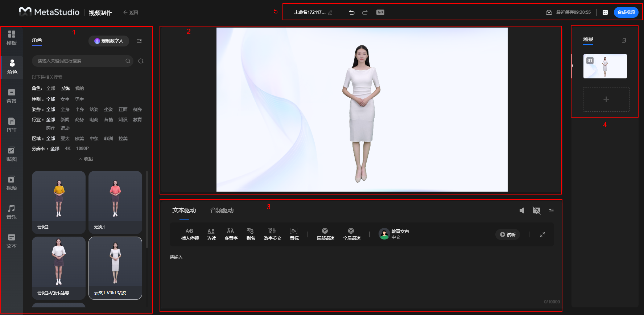Image resolution: width=644 pixels, height=315 pixels.
Task: Filter 分辨率 by 1080P
Action: tap(82, 148)
